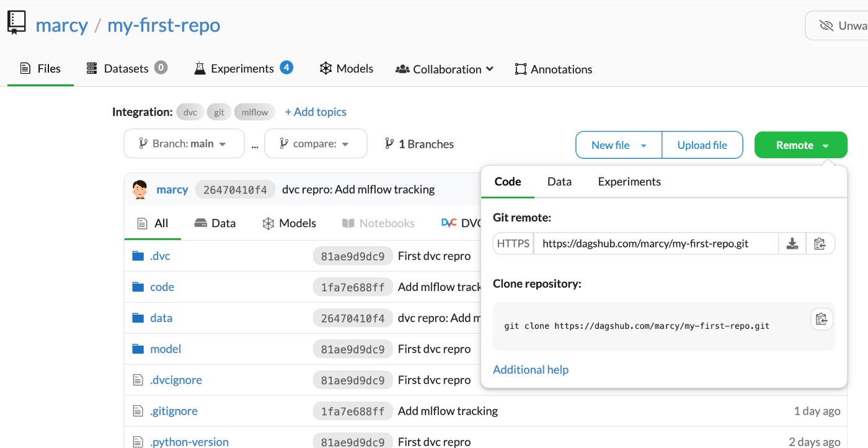
Task: Click the data folder icon
Action: point(138,318)
